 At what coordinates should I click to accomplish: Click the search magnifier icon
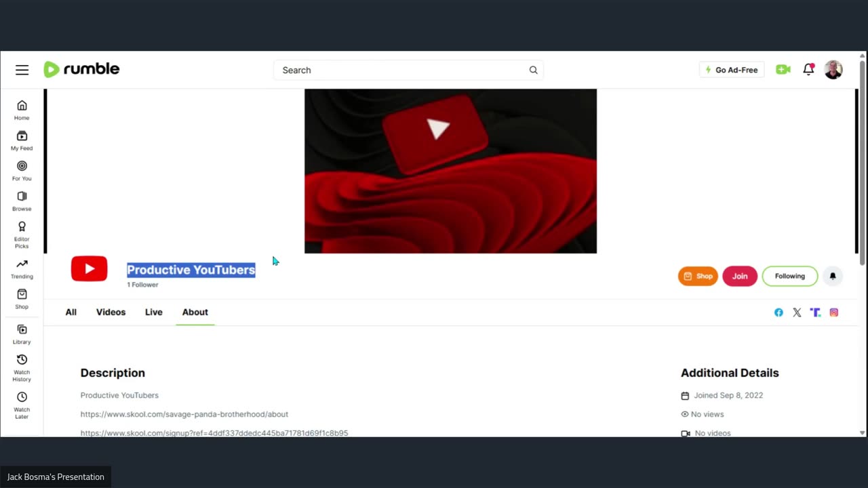pyautogui.click(x=533, y=70)
